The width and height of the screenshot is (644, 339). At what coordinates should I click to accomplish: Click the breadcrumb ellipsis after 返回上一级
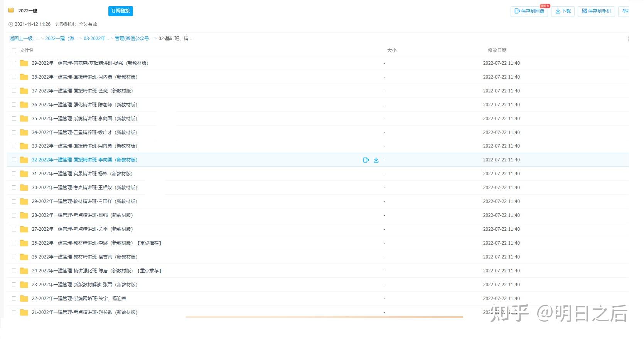[37, 39]
